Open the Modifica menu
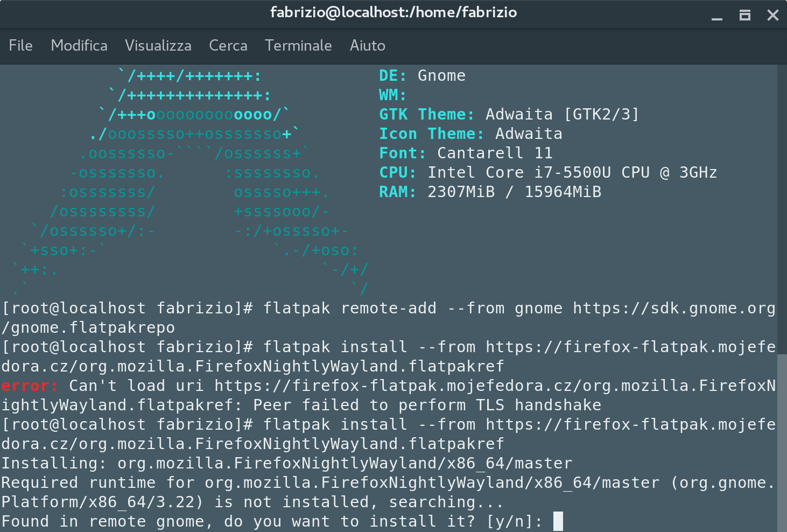 click(79, 46)
